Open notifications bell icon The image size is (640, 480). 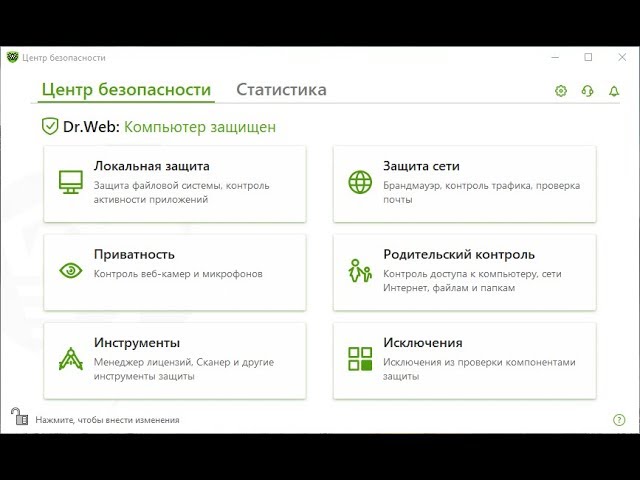point(614,91)
